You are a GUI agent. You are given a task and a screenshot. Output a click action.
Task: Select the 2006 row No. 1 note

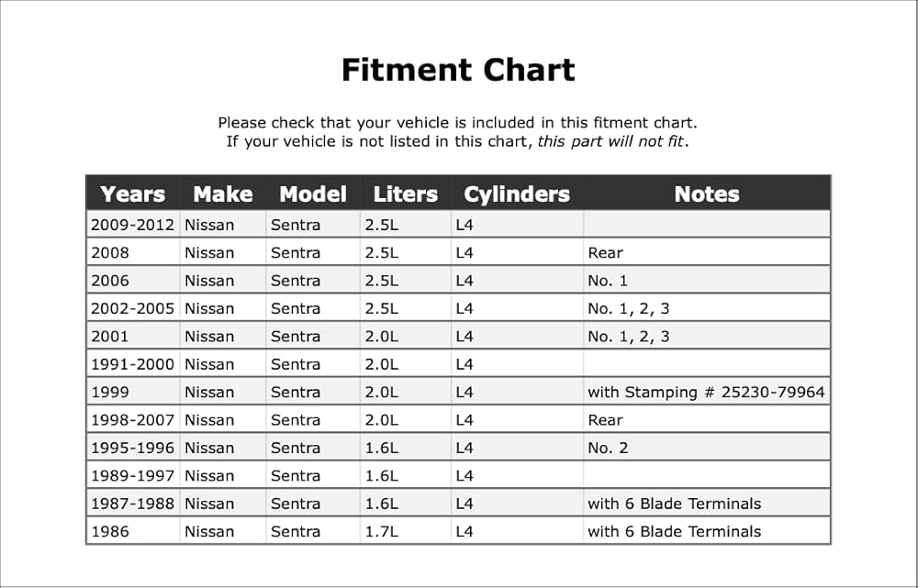[608, 281]
